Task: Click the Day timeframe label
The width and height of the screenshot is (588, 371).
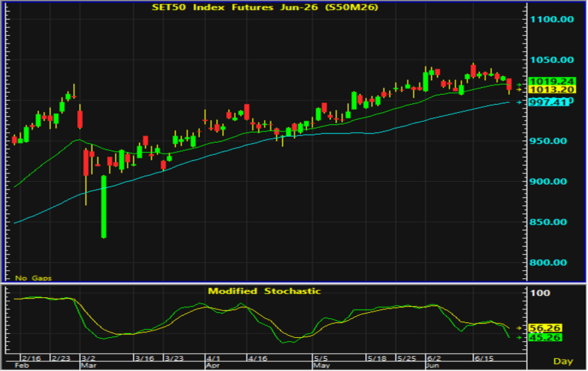Action: (x=563, y=362)
